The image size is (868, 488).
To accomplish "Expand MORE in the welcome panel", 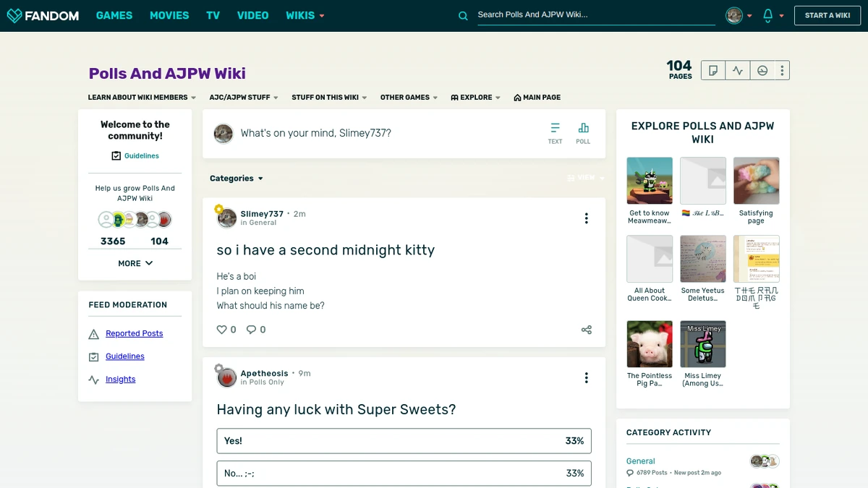I will [135, 263].
